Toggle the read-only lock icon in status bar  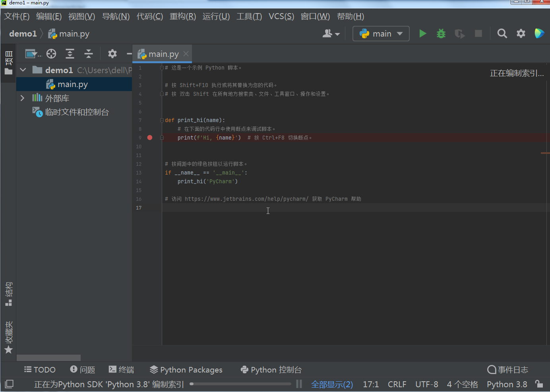click(539, 384)
